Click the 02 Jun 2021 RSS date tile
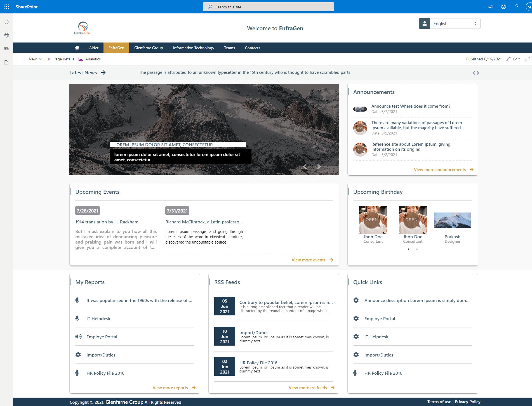532x406 pixels. 225,367
